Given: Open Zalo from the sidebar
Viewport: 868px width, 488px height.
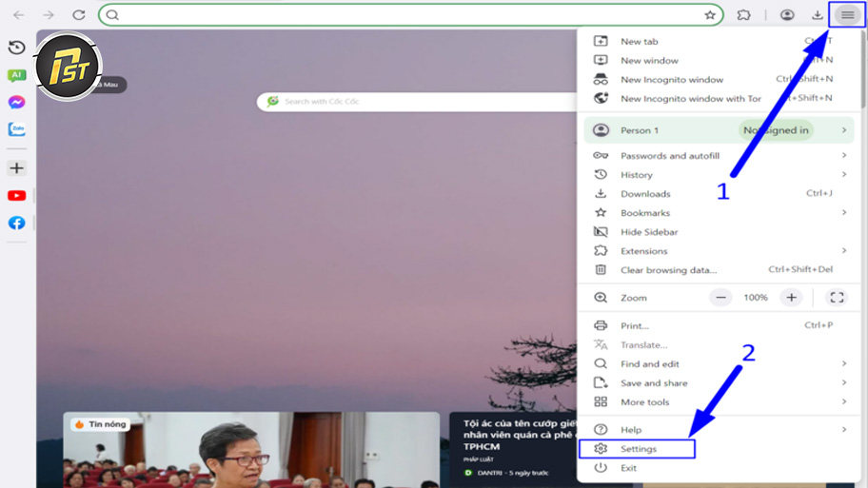Looking at the screenshot, I should (16, 129).
